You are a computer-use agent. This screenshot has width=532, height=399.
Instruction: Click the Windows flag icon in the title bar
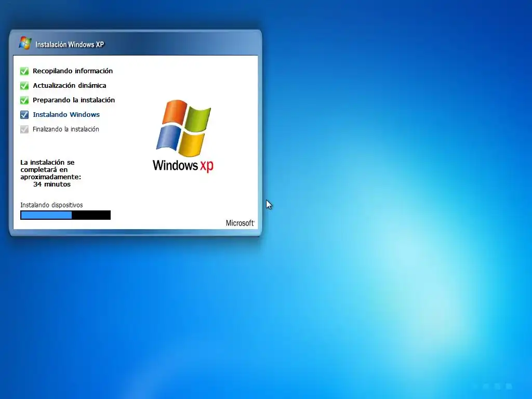point(25,43)
